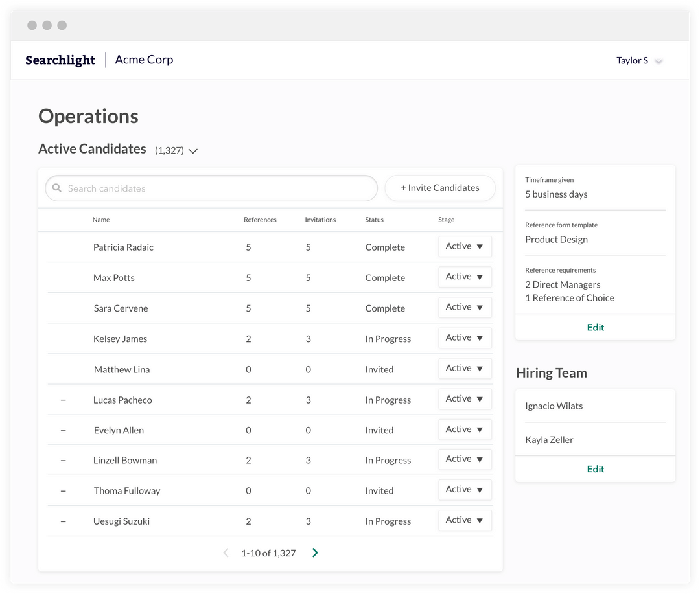Change the stage for Kelsey James
This screenshot has height=594, width=700.
465,338
